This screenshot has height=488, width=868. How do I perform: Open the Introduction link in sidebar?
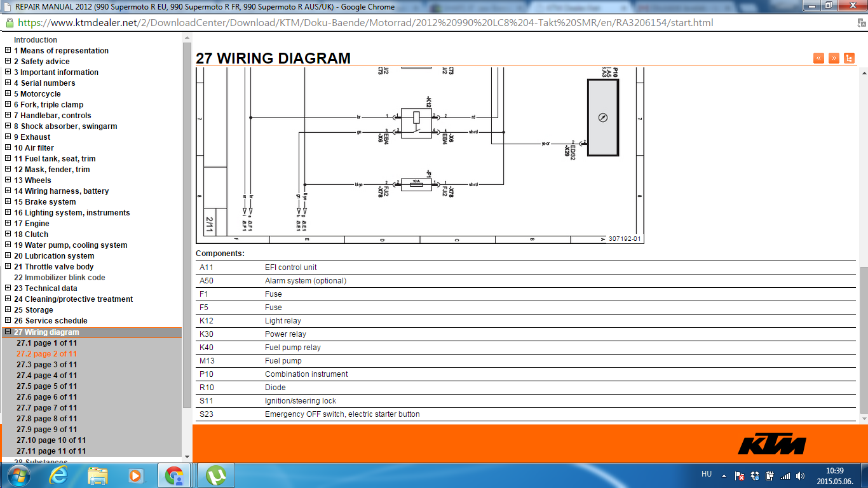36,39
